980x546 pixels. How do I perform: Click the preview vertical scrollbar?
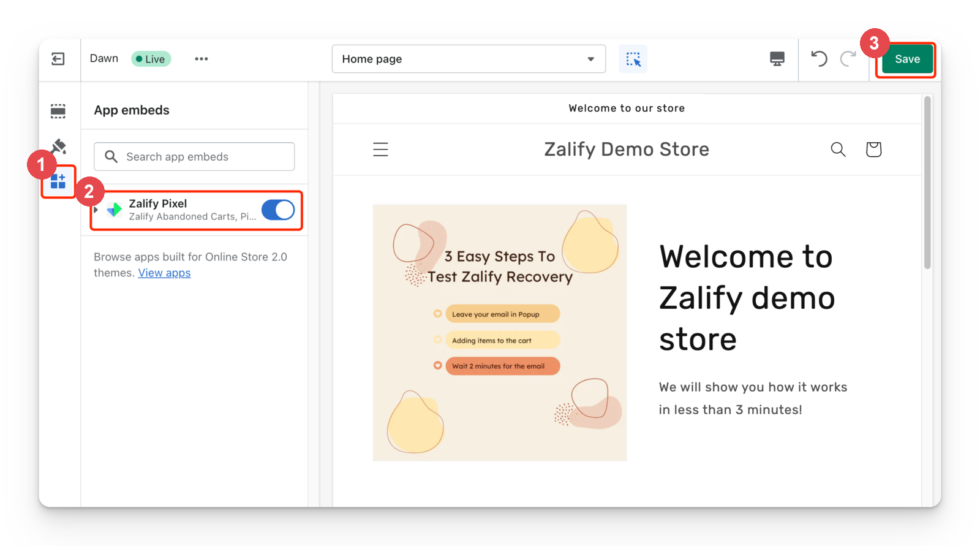927,183
